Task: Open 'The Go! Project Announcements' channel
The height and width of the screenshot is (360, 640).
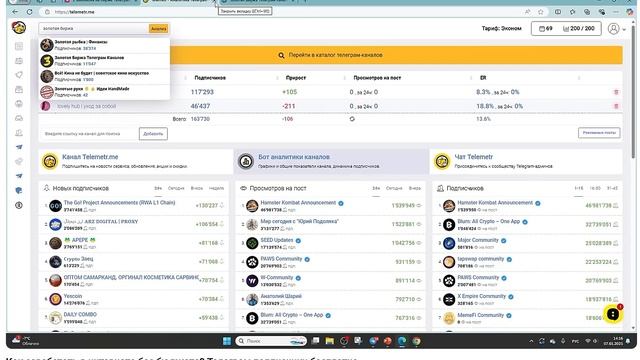Action: coord(119,203)
